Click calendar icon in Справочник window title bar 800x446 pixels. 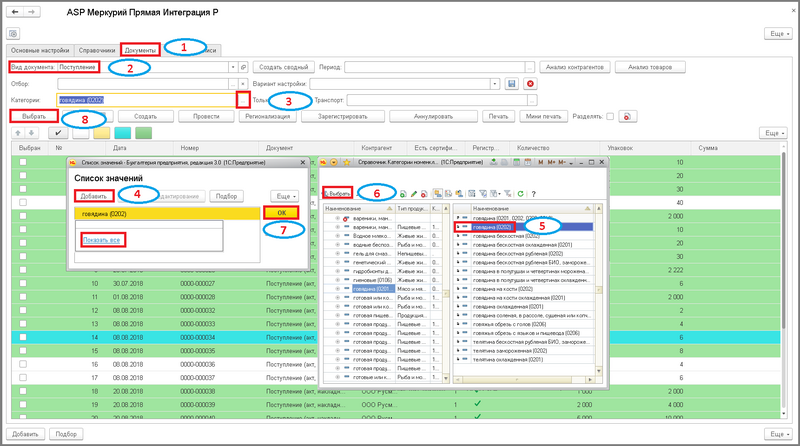coord(528,162)
